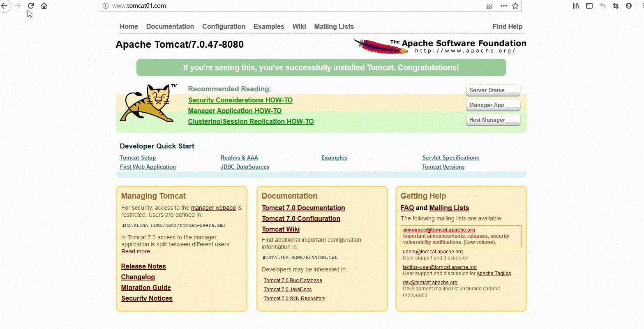Click the crop screenshot toolbar icon
Viewport: 644px width, 329px height.
click(x=616, y=6)
